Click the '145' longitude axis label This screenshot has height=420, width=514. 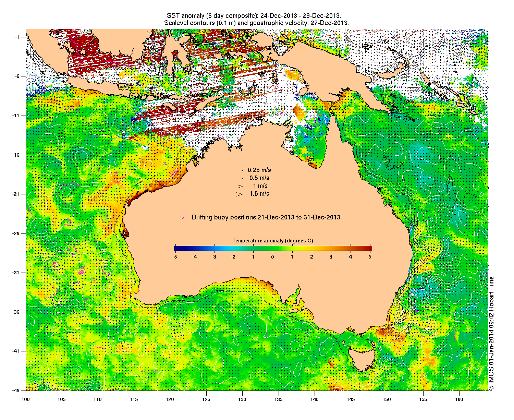351,399
